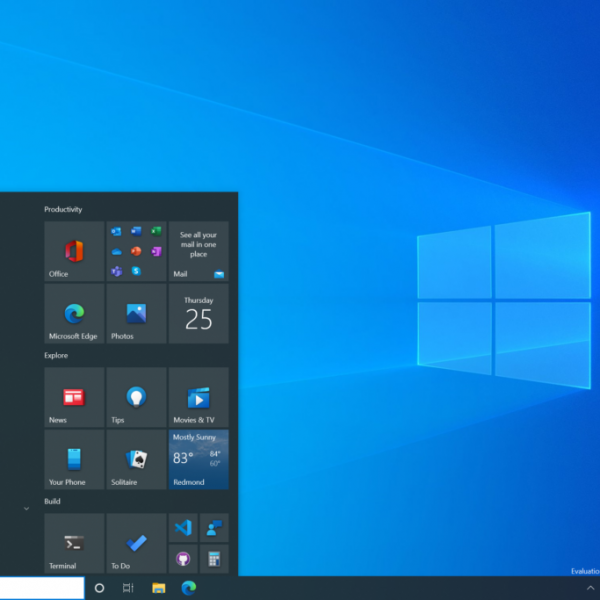Open the Mail live tile
Image resolution: width=600 pixels, height=600 pixels.
tap(199, 251)
